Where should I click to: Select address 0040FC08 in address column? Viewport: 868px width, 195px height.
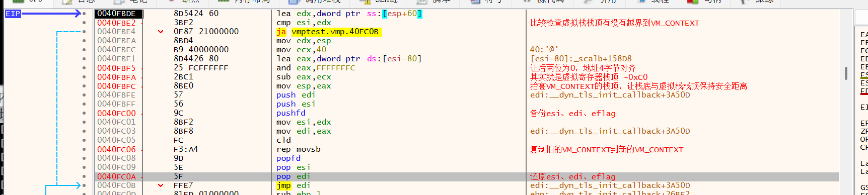pos(116,158)
